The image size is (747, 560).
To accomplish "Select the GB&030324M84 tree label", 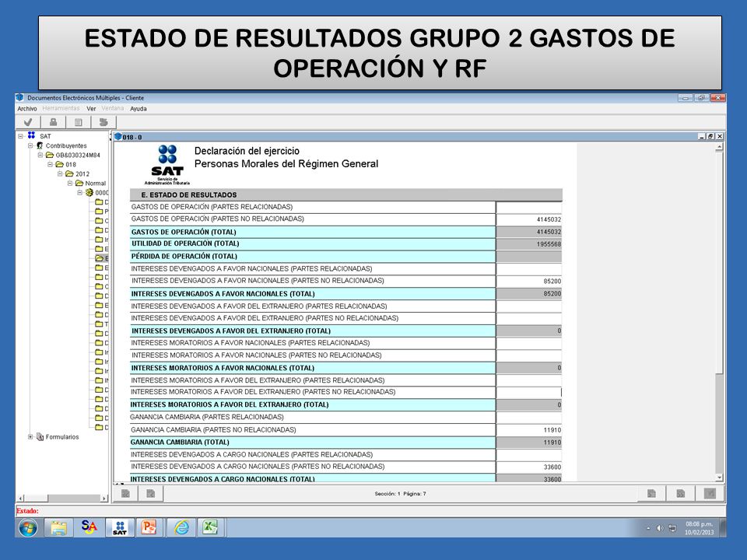I will tap(78, 156).
